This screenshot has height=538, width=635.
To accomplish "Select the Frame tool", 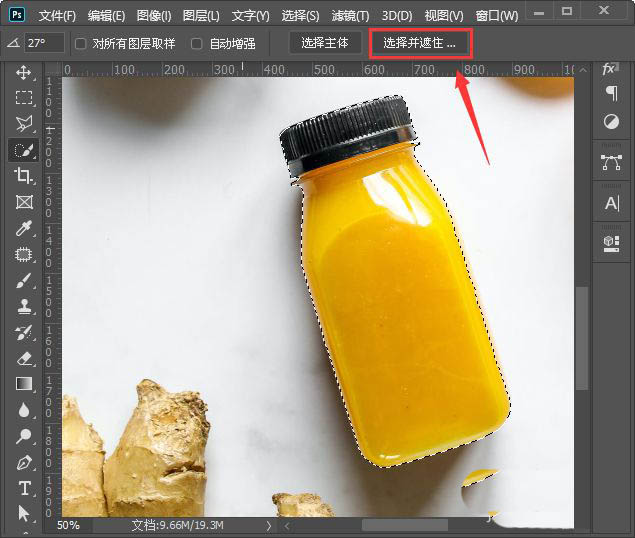I will coord(24,202).
